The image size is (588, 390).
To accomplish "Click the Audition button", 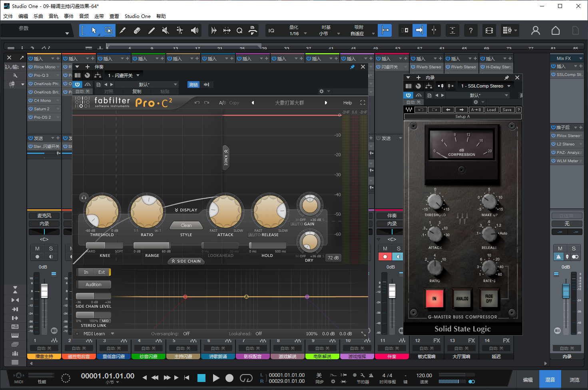I will [93, 285].
